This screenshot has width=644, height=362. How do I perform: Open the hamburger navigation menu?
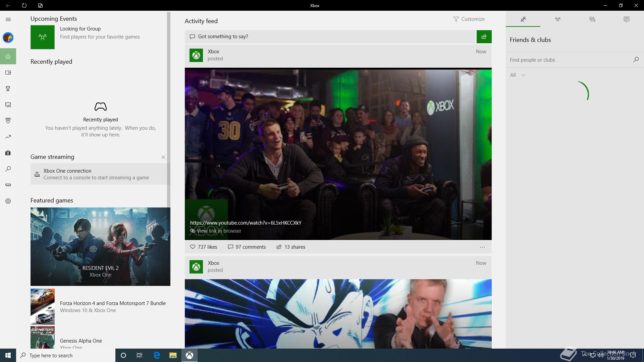pos(8,19)
